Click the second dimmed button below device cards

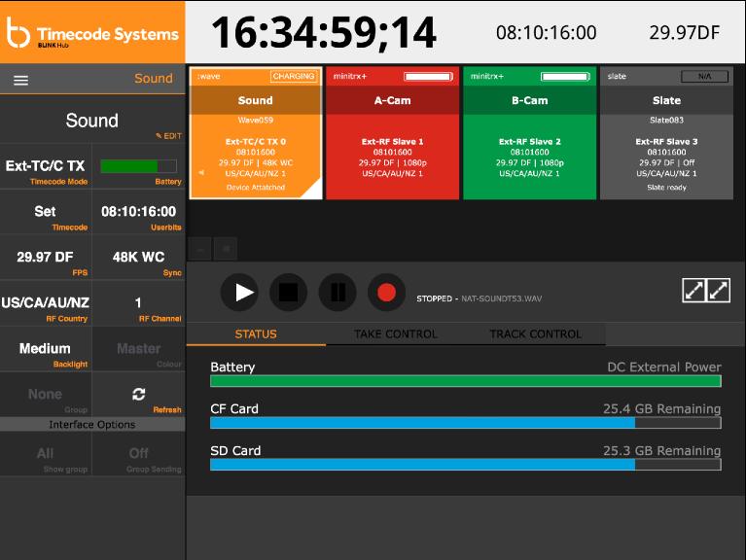226,249
